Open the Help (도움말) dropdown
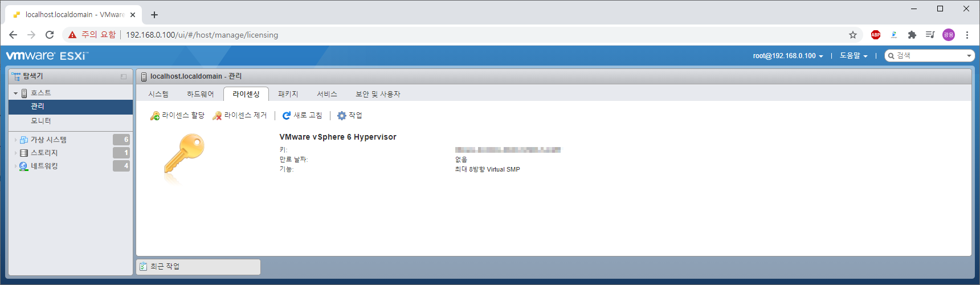Screen dimensions: 980x285 click(x=854, y=56)
